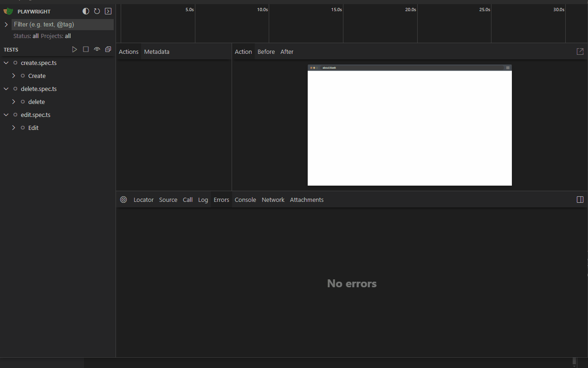The height and width of the screenshot is (368, 588).
Task: Collapse delete.spec.ts file node
Action: click(x=6, y=89)
